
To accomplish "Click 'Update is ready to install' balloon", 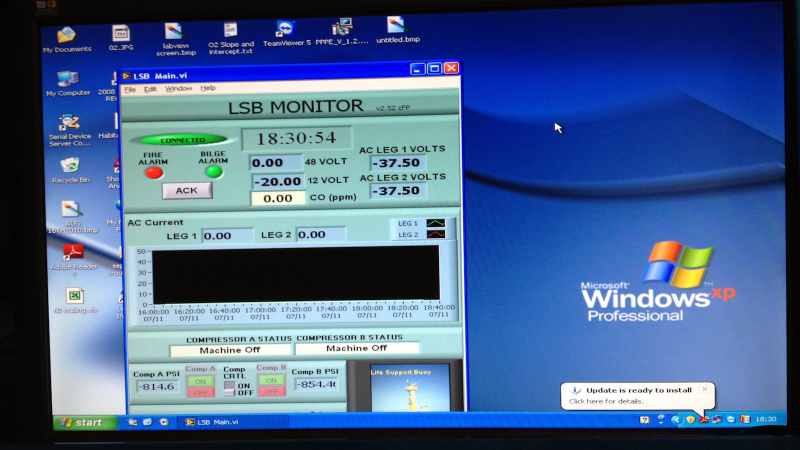I will tap(638, 395).
